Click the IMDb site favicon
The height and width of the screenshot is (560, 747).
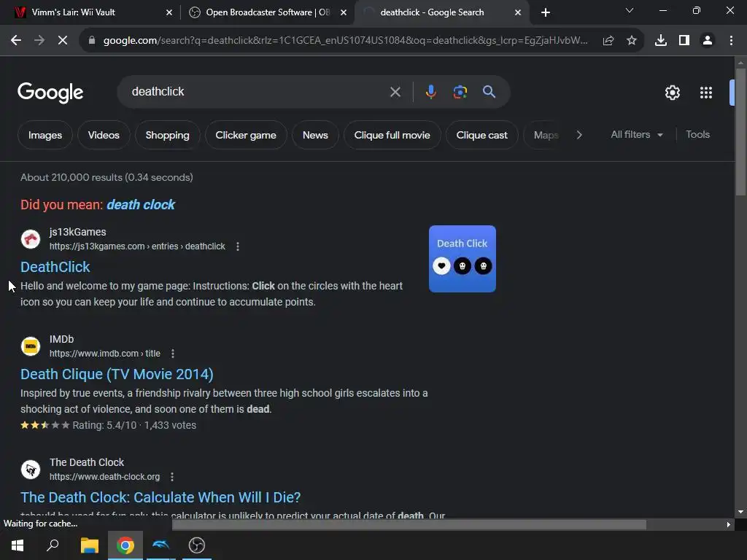tap(31, 346)
